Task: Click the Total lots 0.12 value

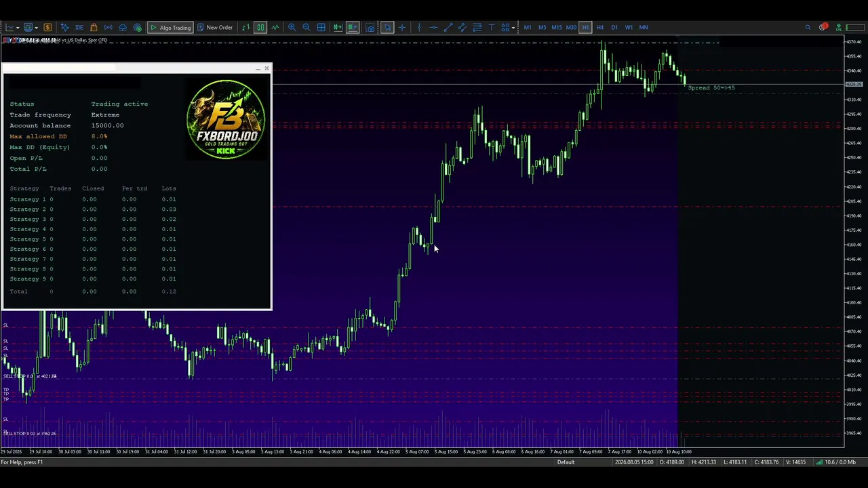Action: 169,291
